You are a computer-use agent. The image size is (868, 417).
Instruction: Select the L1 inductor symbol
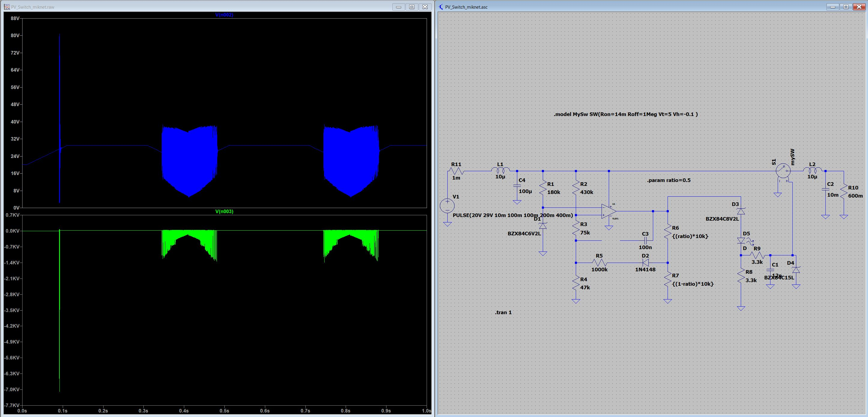click(x=500, y=171)
